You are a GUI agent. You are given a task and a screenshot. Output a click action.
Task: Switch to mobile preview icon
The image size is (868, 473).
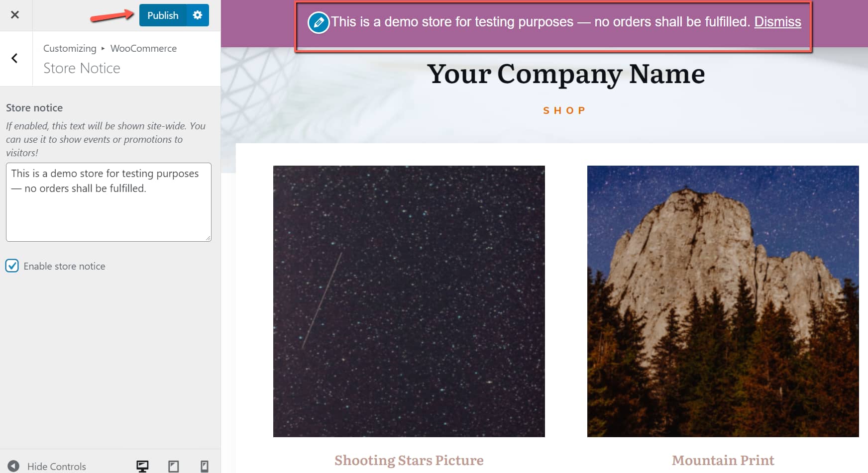coord(204,466)
